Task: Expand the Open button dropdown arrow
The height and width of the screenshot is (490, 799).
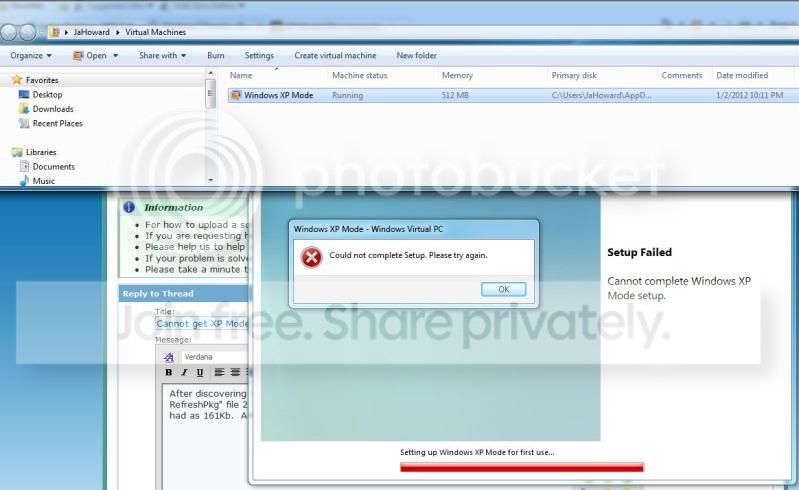Action: (116, 56)
